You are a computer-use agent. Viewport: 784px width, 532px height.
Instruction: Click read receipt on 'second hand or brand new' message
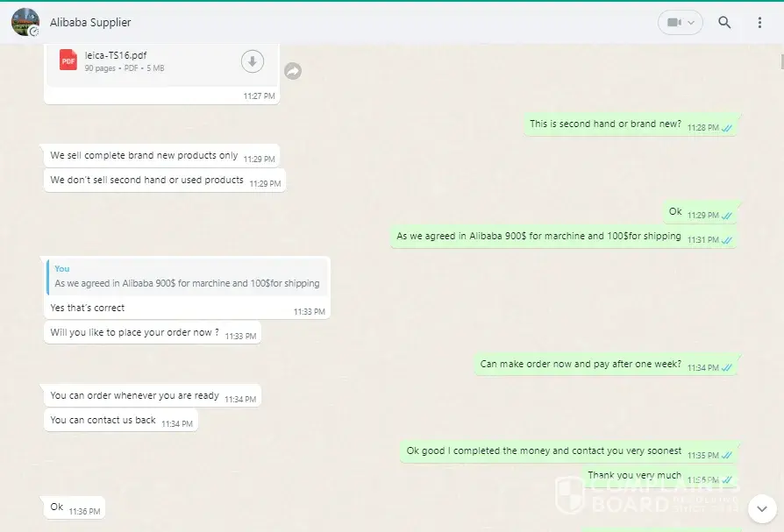tap(727, 128)
